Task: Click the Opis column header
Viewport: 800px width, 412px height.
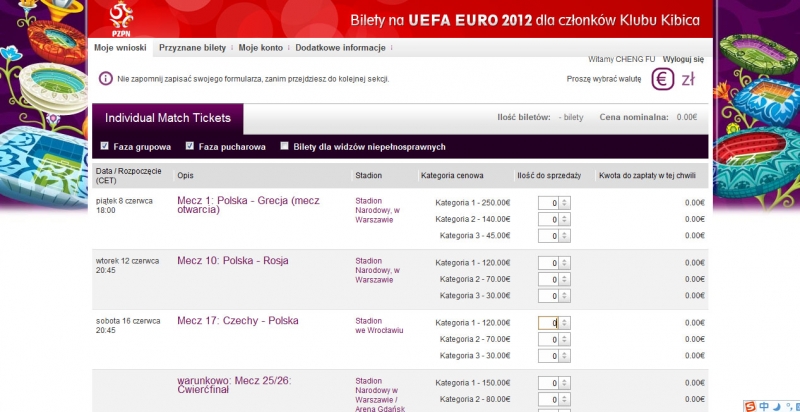Action: pos(185,175)
